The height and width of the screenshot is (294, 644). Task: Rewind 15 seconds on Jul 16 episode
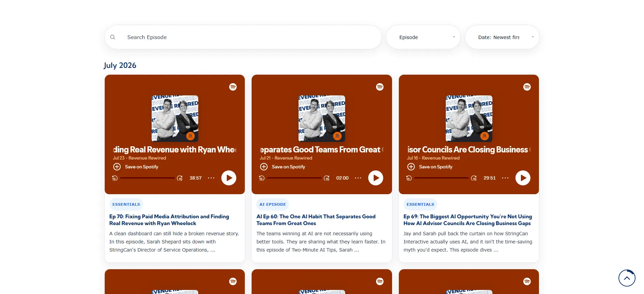tap(409, 178)
